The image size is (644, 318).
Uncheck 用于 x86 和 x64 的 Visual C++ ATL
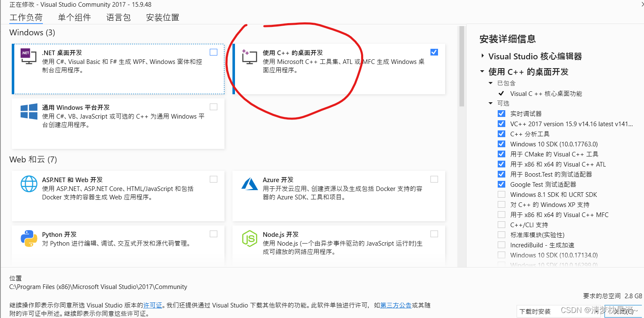tap(501, 164)
